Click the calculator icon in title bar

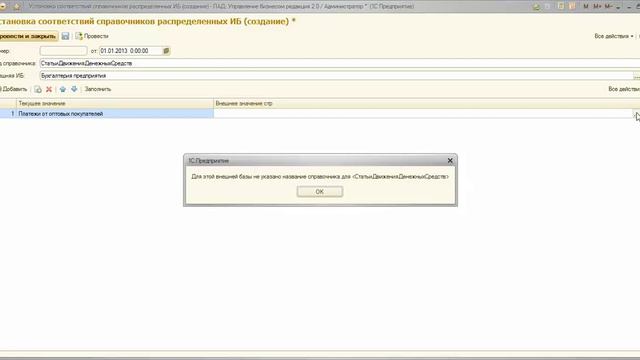(561, 7)
